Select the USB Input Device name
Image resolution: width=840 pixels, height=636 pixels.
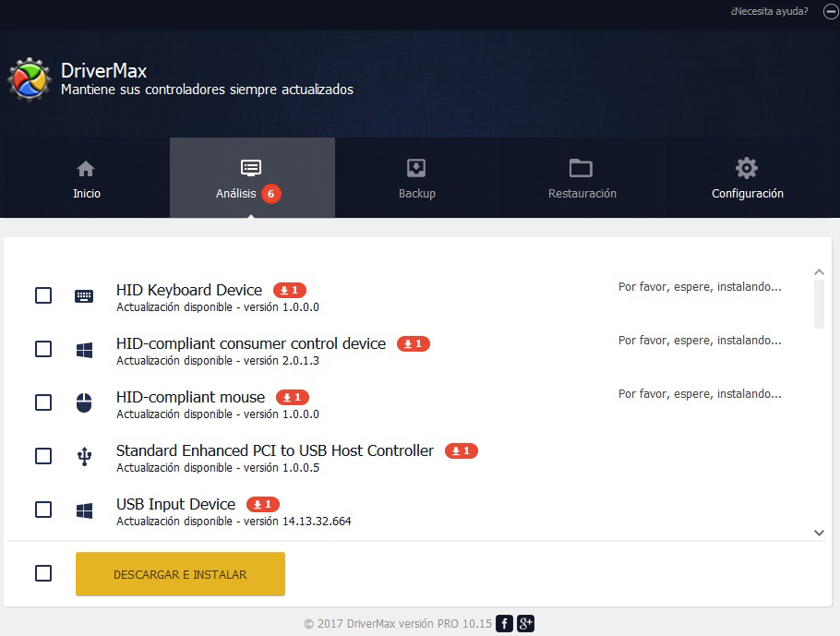pos(175,505)
